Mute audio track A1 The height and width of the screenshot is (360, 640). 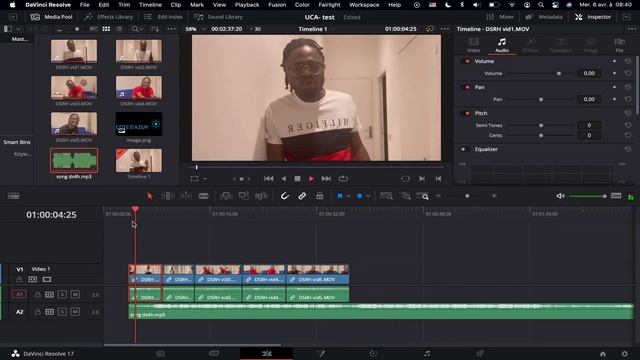click(x=75, y=294)
